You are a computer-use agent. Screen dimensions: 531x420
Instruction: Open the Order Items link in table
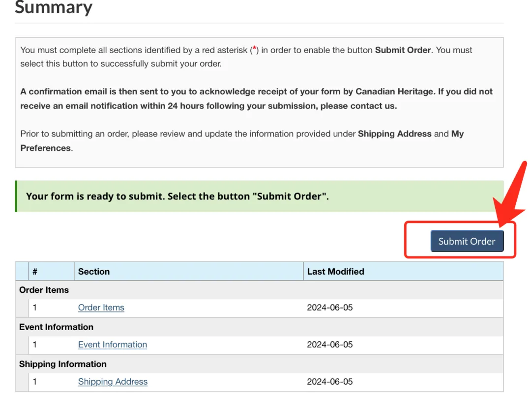click(101, 308)
